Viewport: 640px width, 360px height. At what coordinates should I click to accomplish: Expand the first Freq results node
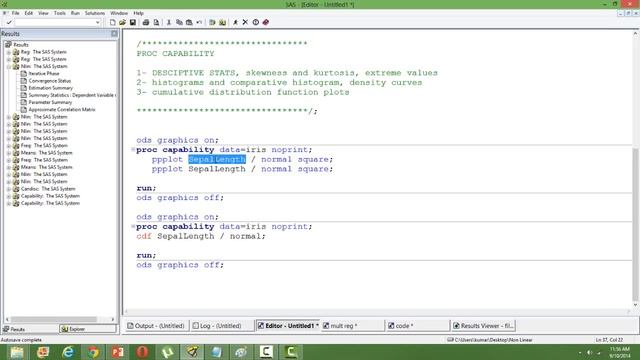(9, 146)
